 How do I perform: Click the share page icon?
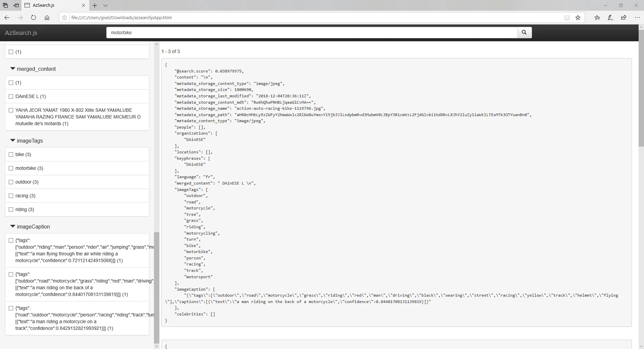pyautogui.click(x=624, y=18)
